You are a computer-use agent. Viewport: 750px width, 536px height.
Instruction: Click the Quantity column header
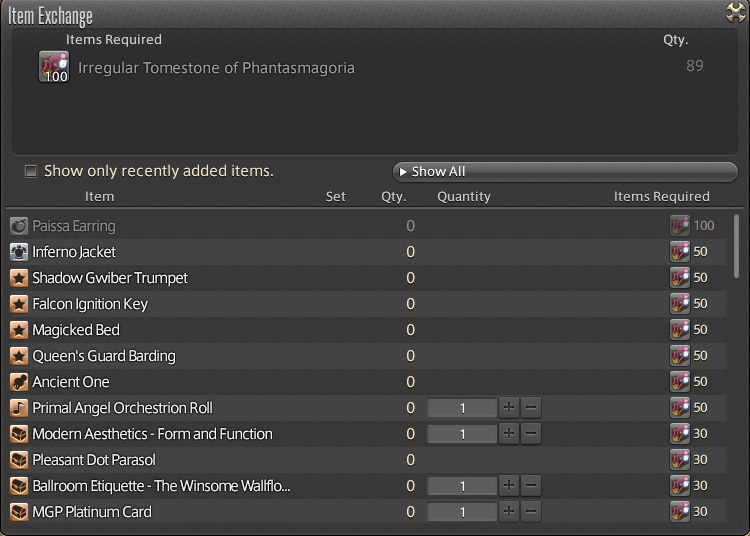point(463,197)
